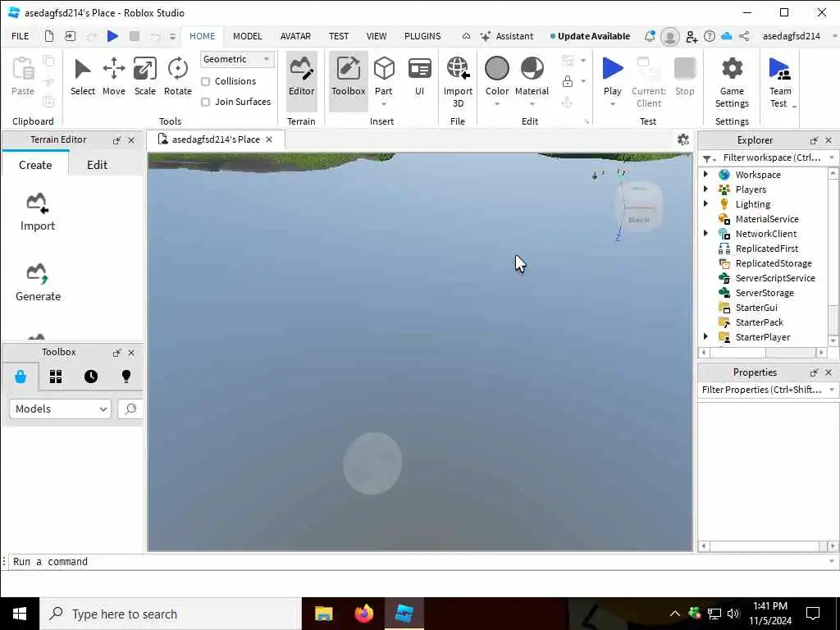This screenshot has height=630, width=840.
Task: Click Import terrain in Terrain Editor
Action: coord(38,212)
